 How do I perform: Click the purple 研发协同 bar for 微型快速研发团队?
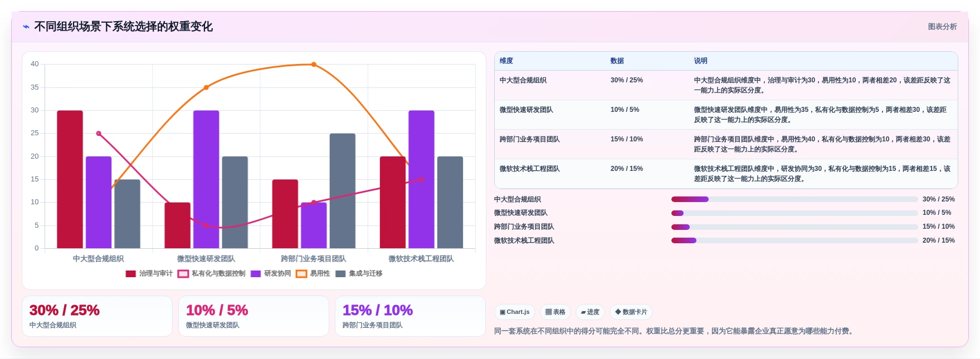(206, 179)
